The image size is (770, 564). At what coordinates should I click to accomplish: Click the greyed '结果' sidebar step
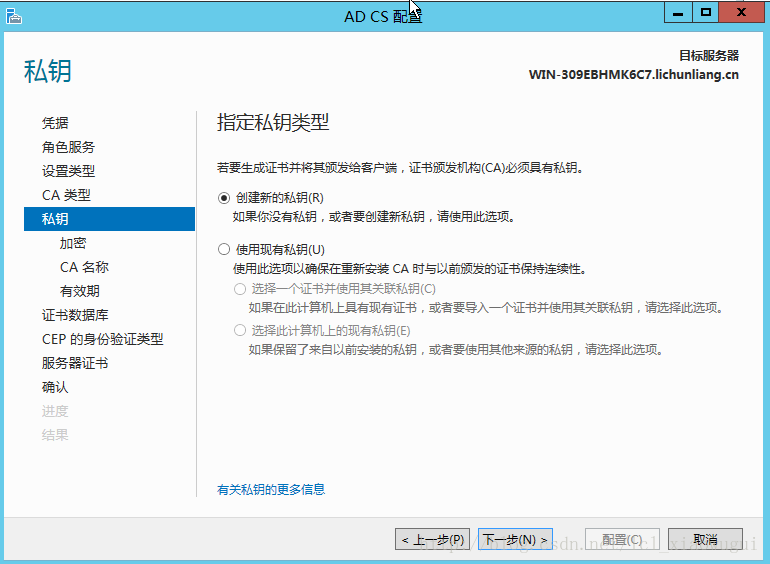(x=55, y=435)
